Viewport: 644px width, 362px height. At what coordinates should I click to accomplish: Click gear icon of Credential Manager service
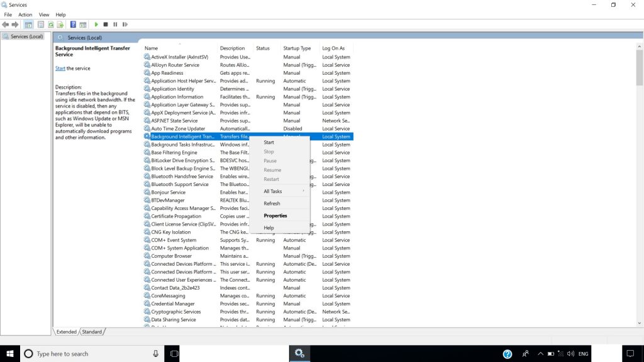click(147, 304)
